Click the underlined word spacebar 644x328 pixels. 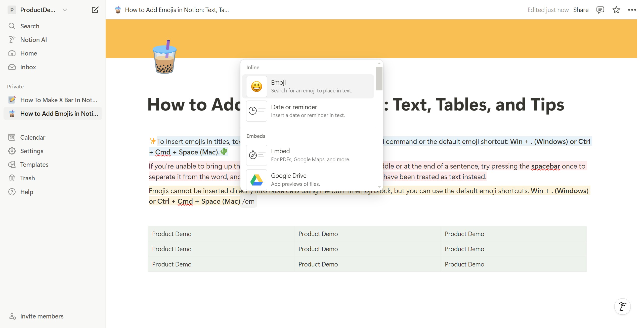[x=545, y=166]
